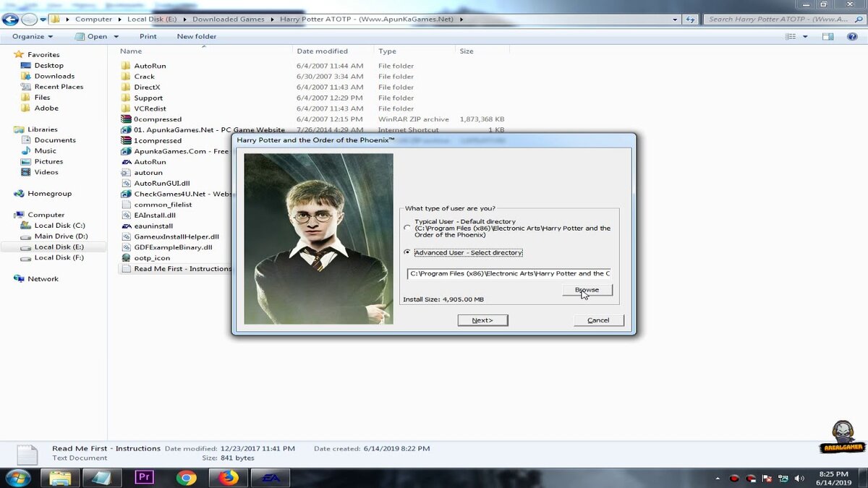Select CheckGames4U.Net website shortcut
Viewport: 868px width, 488px height.
click(182, 194)
